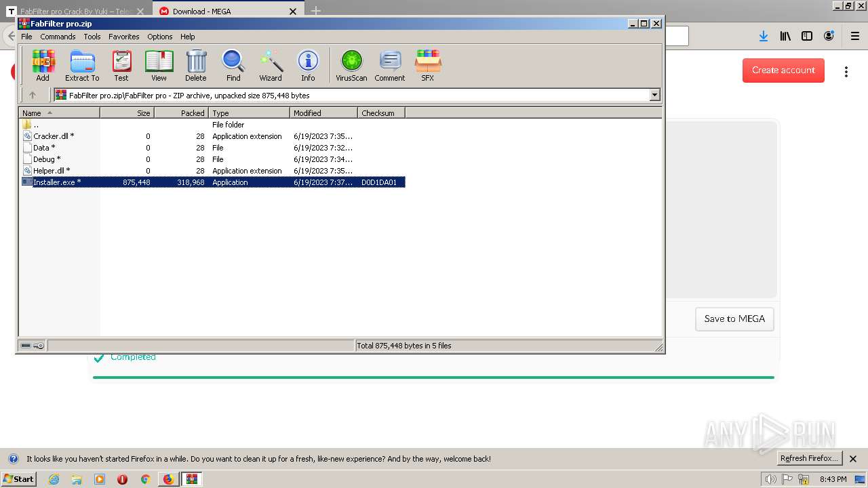Click the volume tray icon

[771, 479]
